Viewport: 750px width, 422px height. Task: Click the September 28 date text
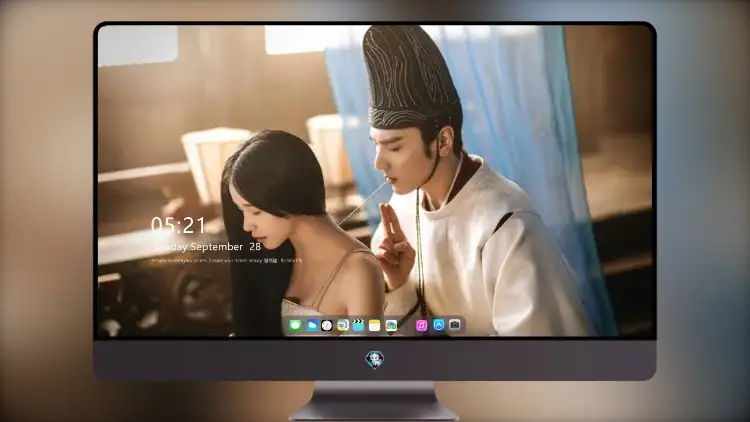point(226,247)
